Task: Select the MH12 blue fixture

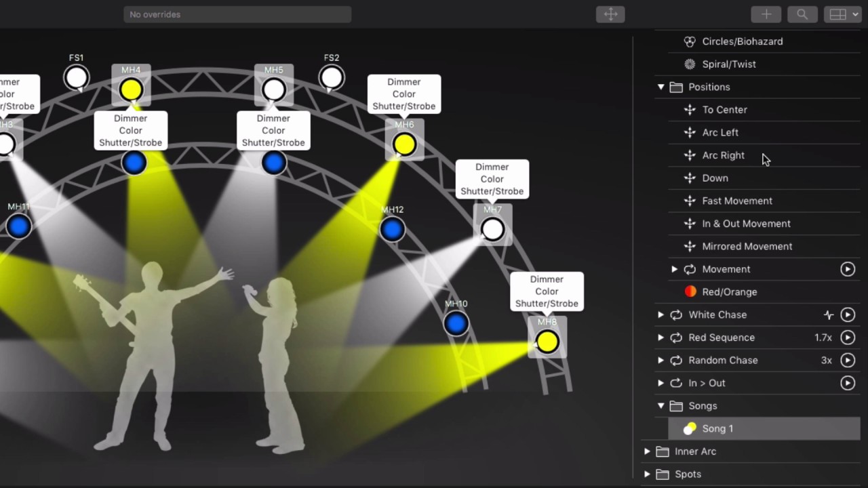Action: click(x=393, y=230)
